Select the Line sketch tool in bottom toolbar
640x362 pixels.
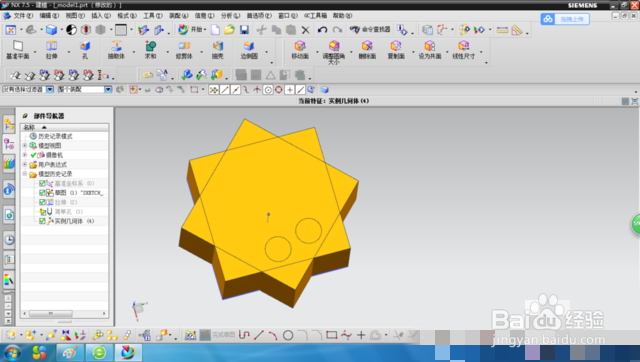[259, 335]
